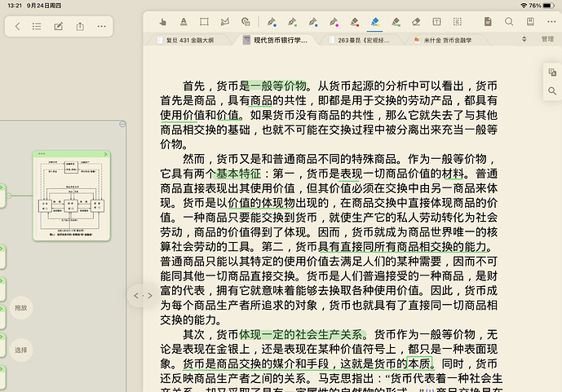
Task: Tap the battery 76% indicator
Action: pyautogui.click(x=542, y=6)
